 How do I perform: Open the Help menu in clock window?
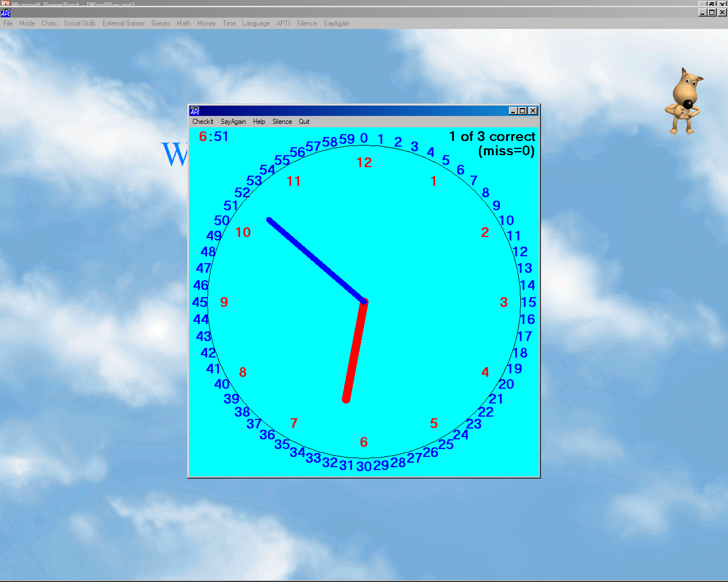(259, 122)
